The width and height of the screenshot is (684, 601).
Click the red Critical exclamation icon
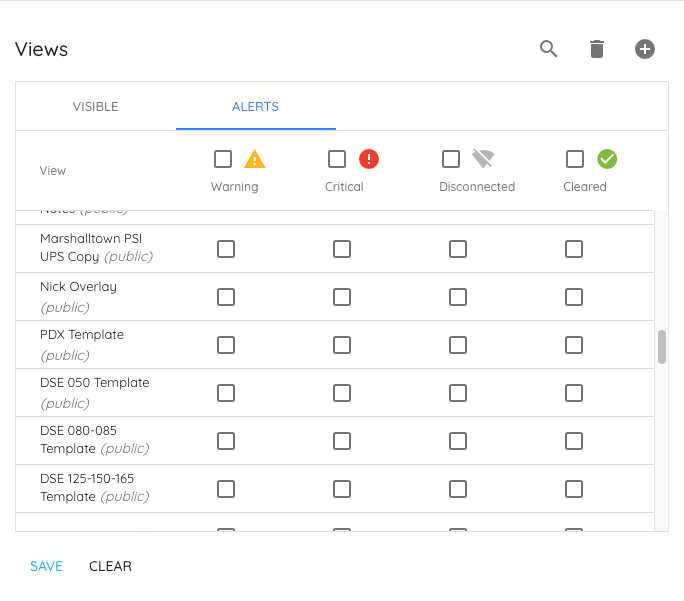point(369,159)
